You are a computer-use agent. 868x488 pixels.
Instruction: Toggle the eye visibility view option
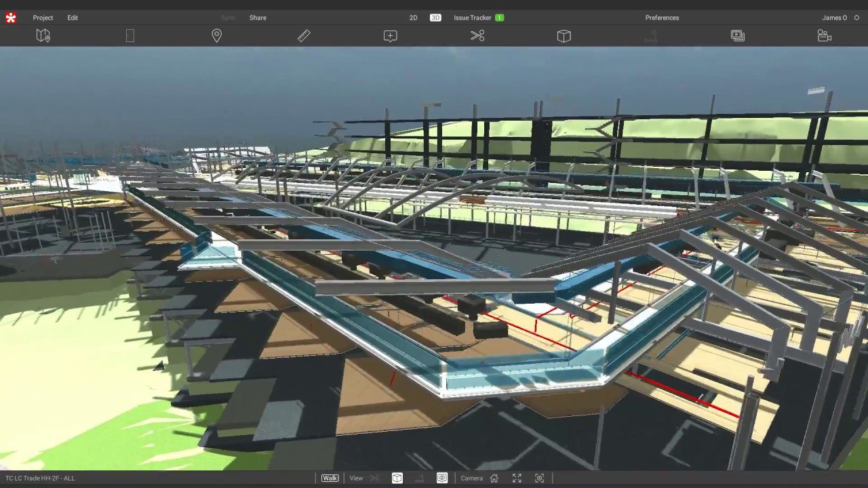pyautogui.click(x=442, y=478)
